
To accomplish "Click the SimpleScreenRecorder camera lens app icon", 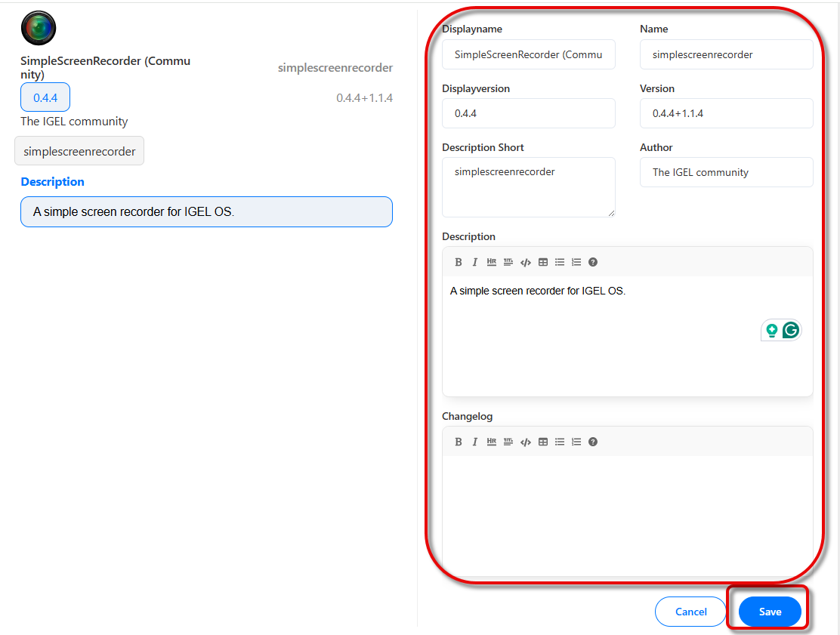I will tap(39, 29).
